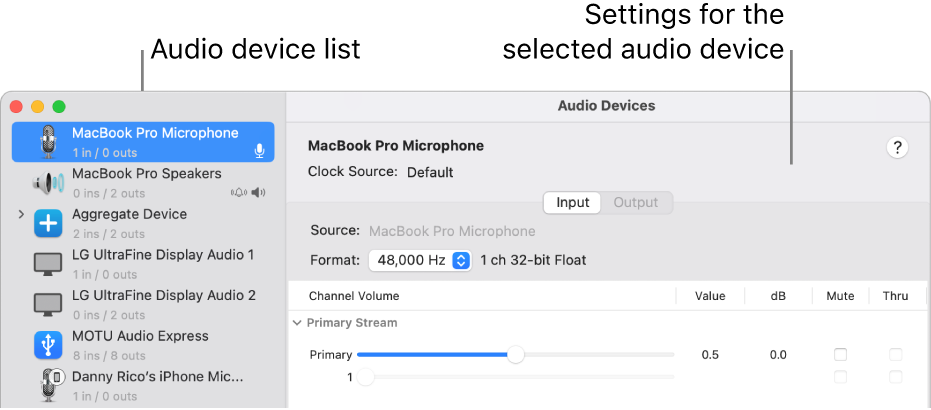Select MOTU Audio Express device entry
Image resolution: width=931 pixels, height=410 pixels.
(x=140, y=336)
